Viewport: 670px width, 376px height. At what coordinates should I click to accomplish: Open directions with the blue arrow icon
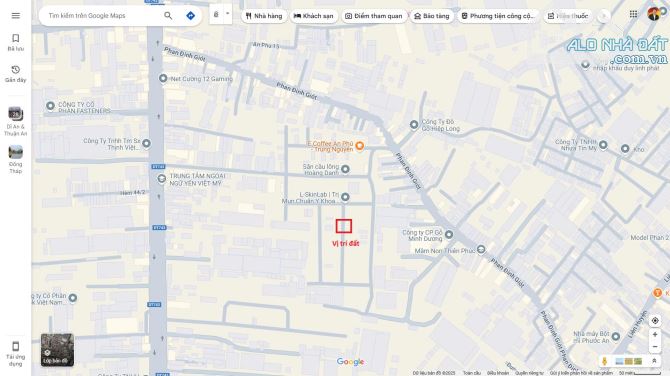(x=190, y=16)
